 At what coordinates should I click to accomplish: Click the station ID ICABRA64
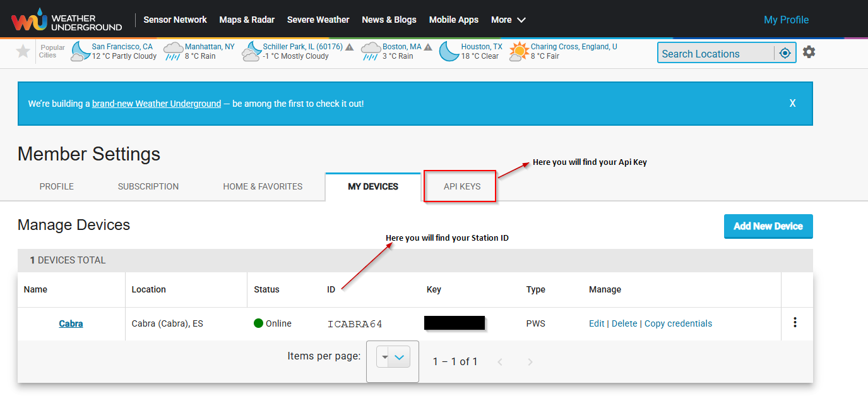coord(355,324)
